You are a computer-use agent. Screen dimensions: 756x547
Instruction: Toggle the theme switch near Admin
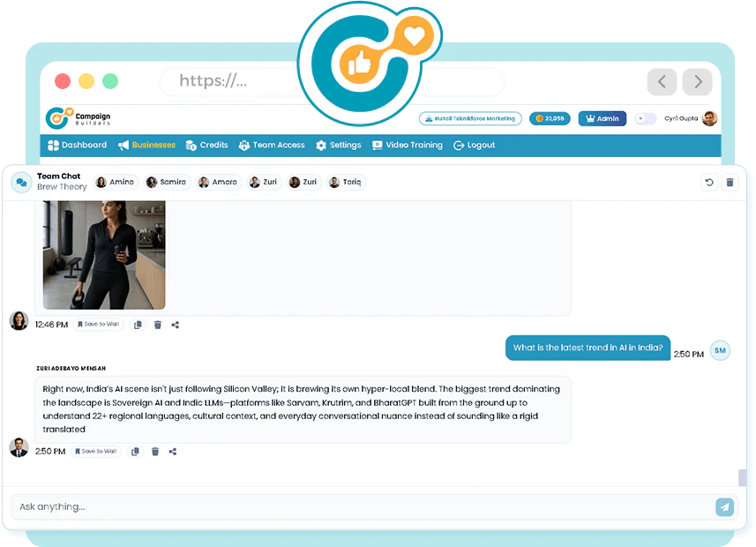[x=645, y=118]
